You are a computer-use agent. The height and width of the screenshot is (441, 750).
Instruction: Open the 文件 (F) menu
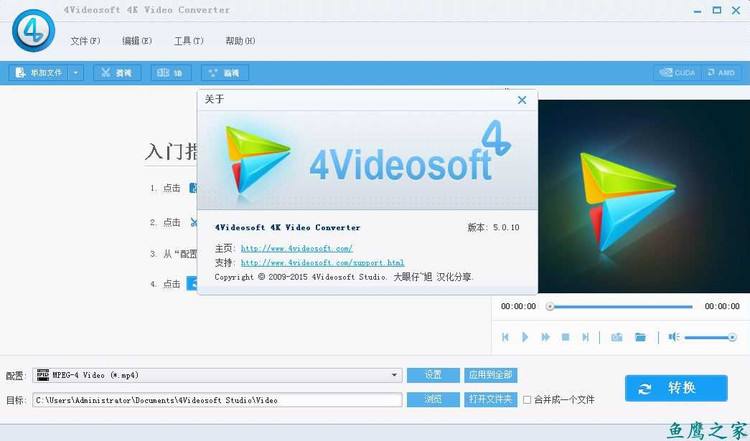pos(85,41)
